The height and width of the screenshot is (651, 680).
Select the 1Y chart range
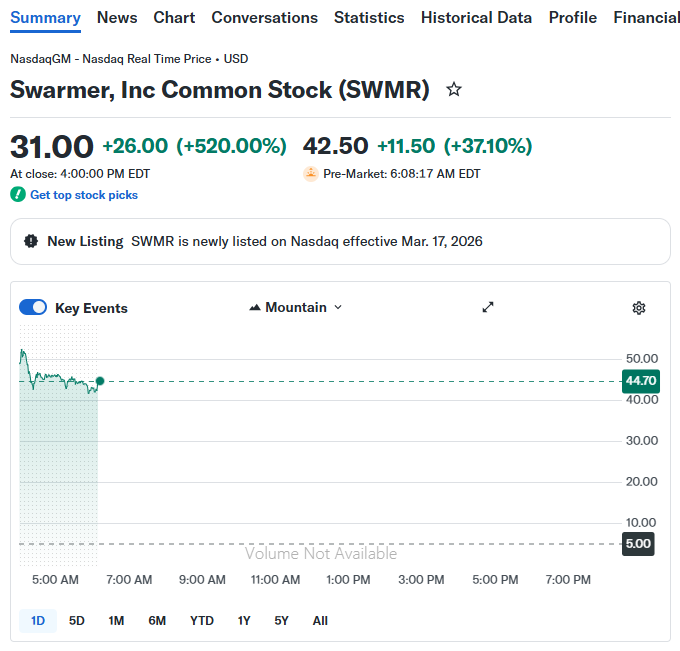[x=244, y=621]
